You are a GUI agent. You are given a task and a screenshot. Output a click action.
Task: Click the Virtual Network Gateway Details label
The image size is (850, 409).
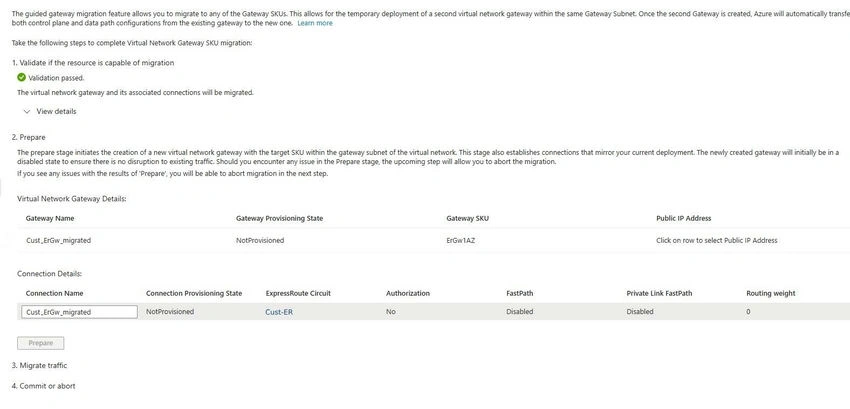coord(72,199)
